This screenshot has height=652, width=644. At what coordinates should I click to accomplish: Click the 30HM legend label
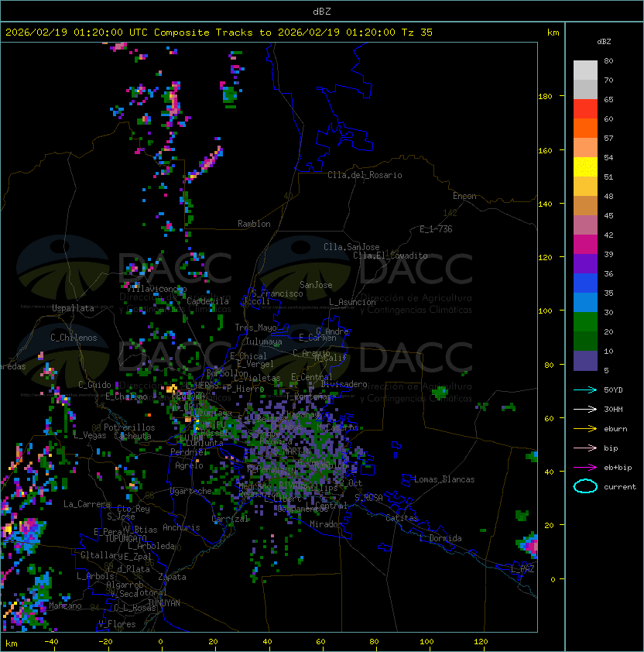pyautogui.click(x=613, y=409)
